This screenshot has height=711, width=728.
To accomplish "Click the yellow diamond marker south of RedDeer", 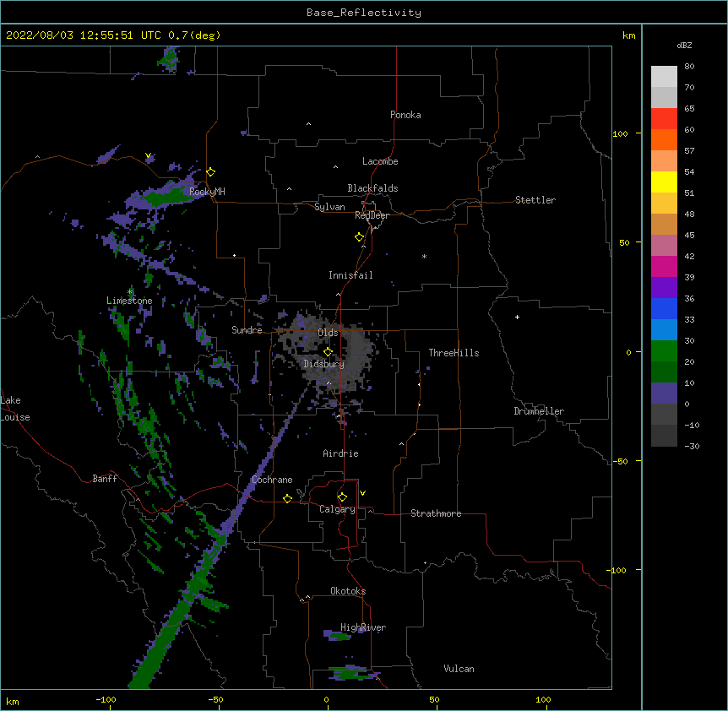I will pos(360,236).
